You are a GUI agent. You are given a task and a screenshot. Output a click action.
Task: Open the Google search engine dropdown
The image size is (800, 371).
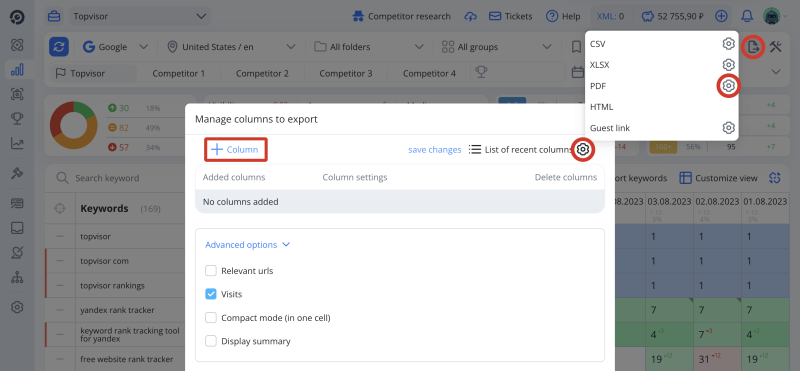tap(115, 47)
